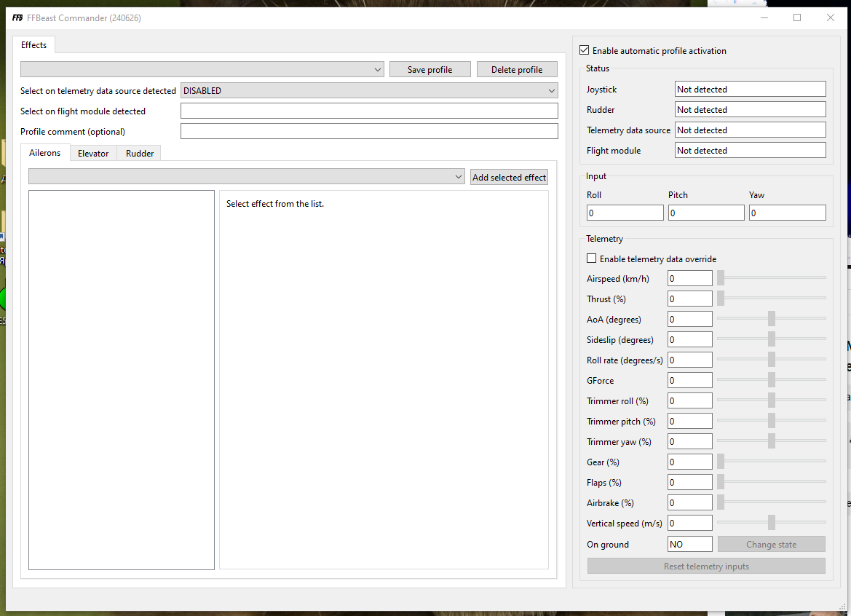Open the effect selection dropdown

(x=246, y=176)
